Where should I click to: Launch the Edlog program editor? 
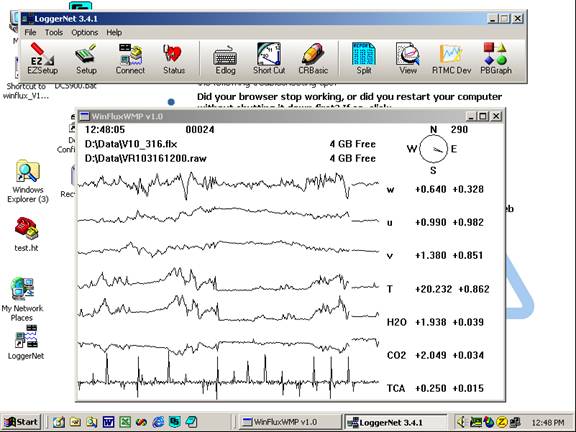(x=225, y=59)
